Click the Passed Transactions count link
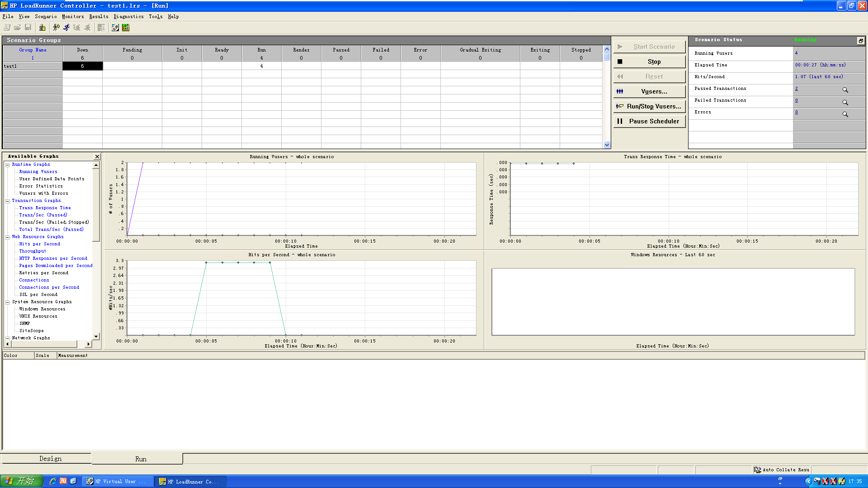 pyautogui.click(x=797, y=89)
